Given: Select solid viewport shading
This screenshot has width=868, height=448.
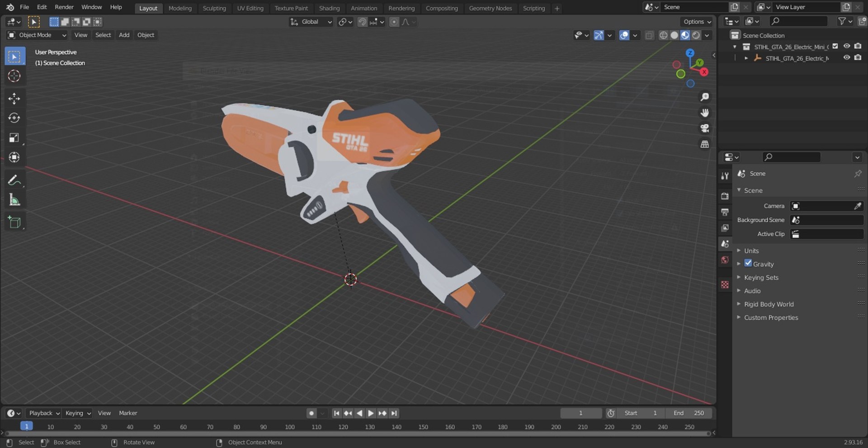Looking at the screenshot, I should (674, 35).
